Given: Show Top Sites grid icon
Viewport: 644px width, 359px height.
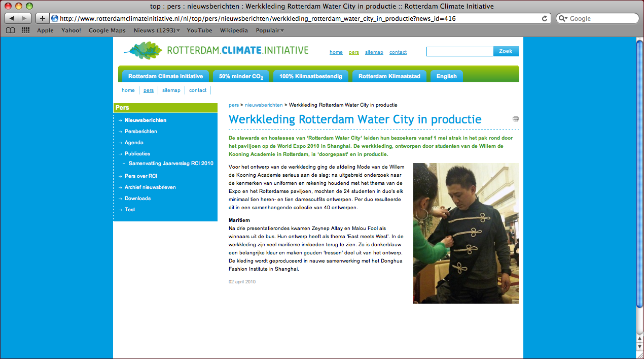Looking at the screenshot, I should click(25, 30).
